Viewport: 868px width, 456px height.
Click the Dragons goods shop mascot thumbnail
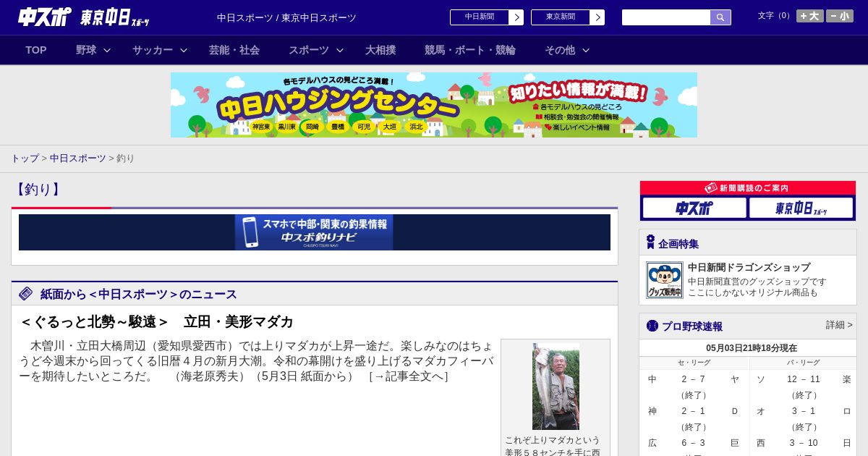(x=665, y=280)
